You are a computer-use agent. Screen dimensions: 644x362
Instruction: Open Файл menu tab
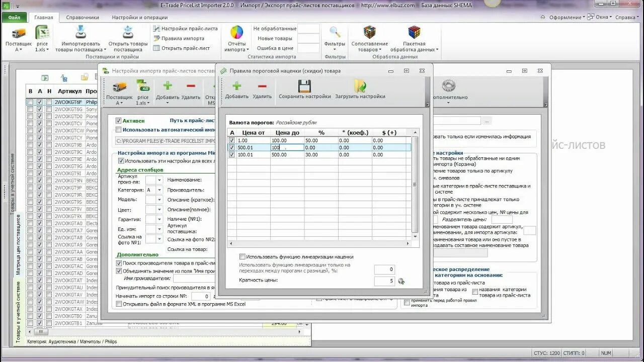(14, 17)
